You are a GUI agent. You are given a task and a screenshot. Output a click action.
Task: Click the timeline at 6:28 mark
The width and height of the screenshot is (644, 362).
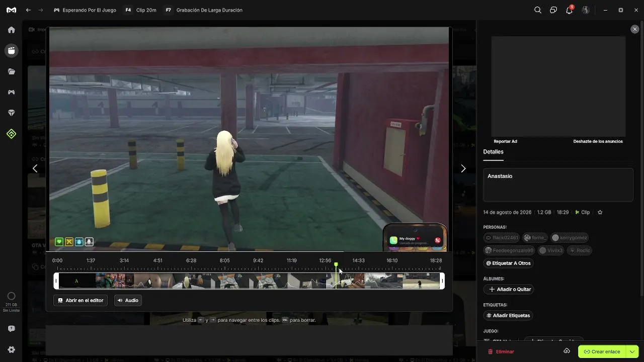191,260
